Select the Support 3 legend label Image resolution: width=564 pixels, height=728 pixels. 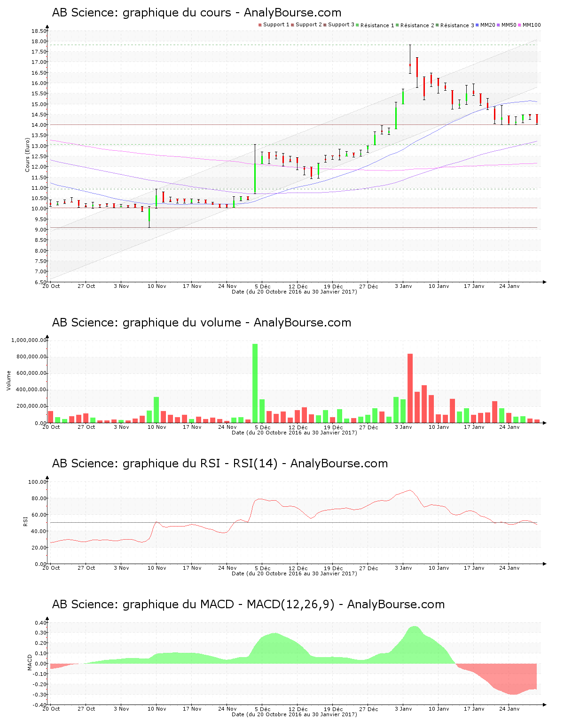tap(341, 25)
